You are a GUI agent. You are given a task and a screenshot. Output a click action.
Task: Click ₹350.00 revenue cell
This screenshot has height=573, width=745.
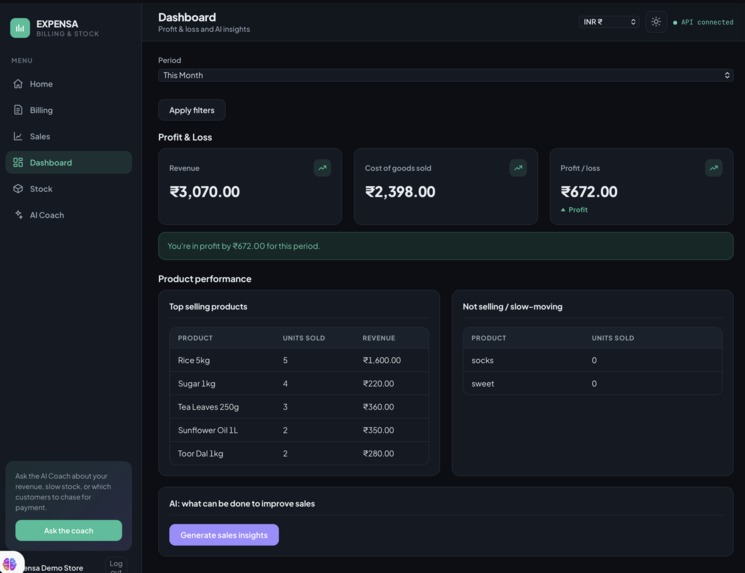tap(378, 430)
